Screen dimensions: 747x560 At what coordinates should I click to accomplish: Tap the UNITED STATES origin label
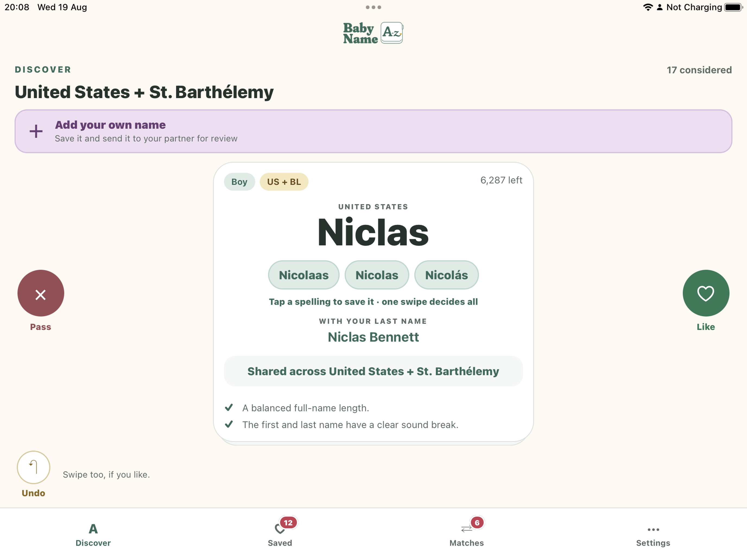tap(373, 206)
